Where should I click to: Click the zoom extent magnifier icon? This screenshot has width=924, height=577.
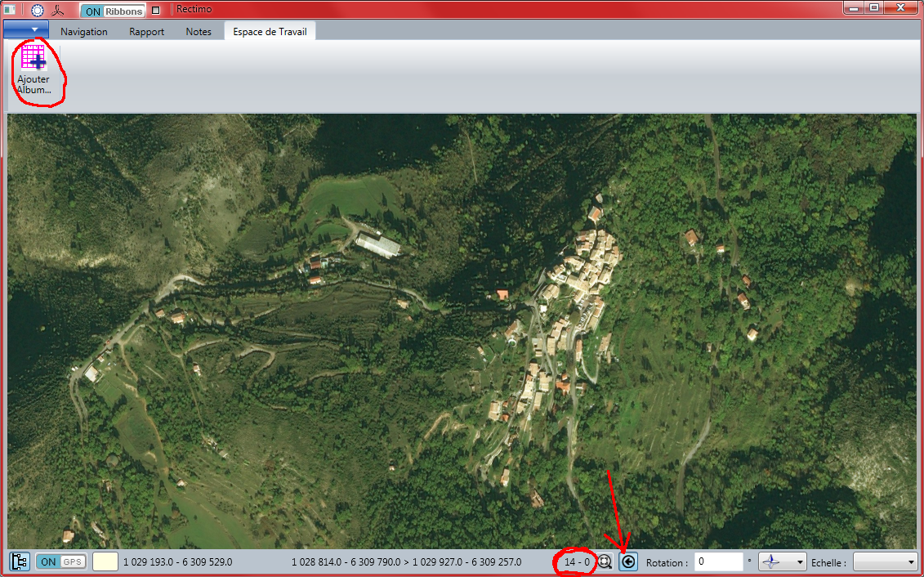pos(605,561)
